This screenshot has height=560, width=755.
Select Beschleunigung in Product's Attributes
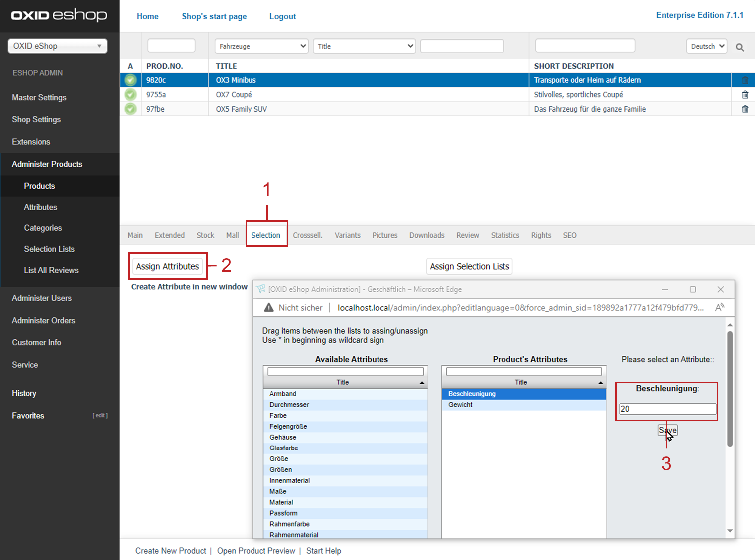coord(524,394)
